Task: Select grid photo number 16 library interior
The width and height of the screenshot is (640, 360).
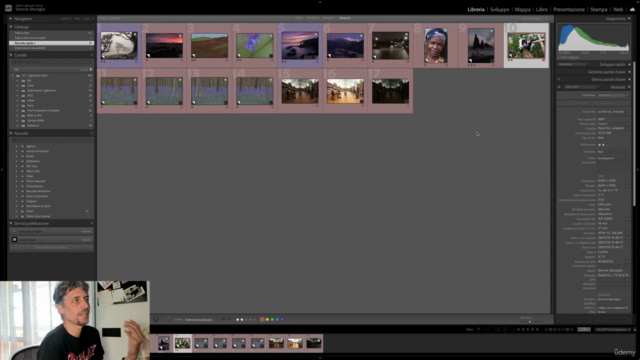Action: 345,91
